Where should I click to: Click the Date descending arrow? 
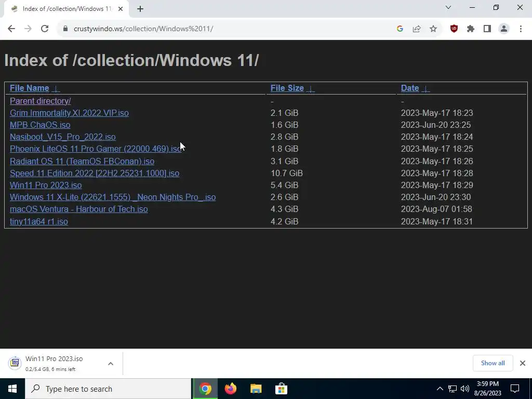(425, 89)
